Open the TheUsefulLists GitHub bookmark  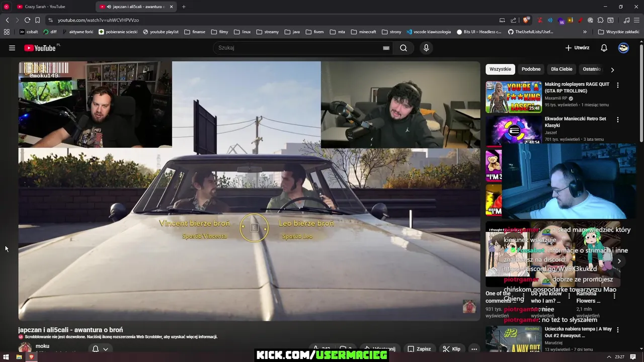pos(530,32)
